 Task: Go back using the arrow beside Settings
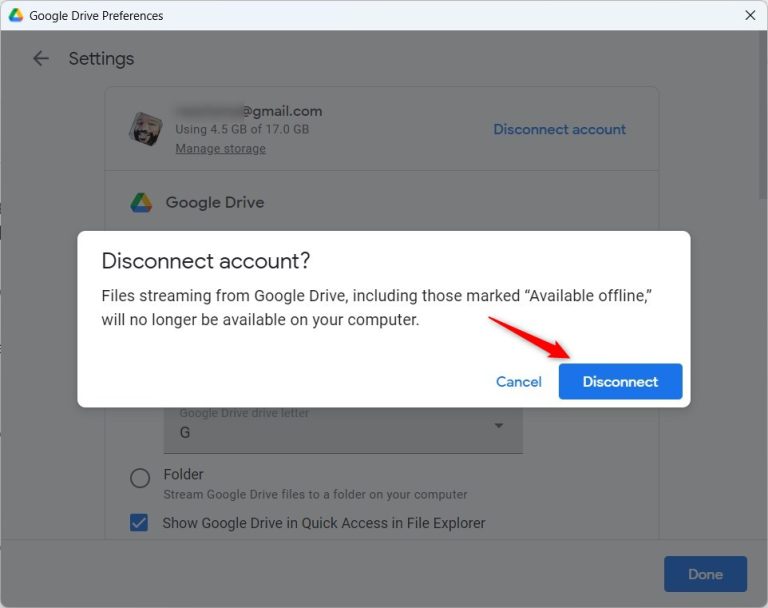[41, 59]
